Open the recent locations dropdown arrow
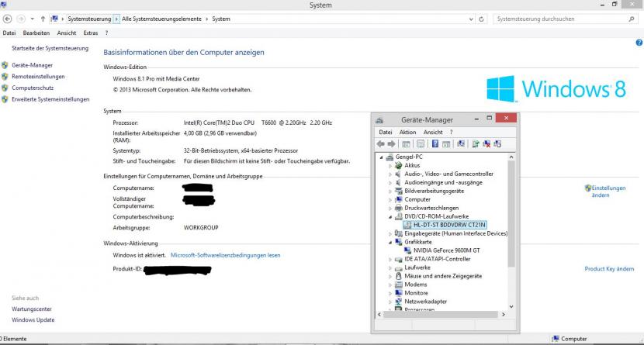 (31, 18)
